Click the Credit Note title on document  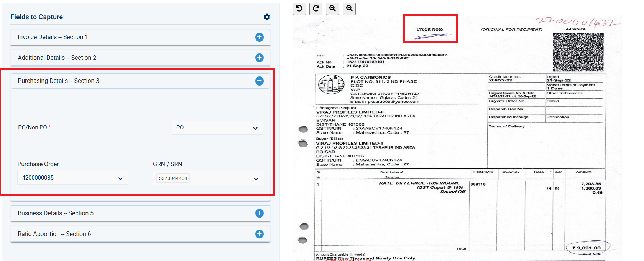pyautogui.click(x=430, y=29)
